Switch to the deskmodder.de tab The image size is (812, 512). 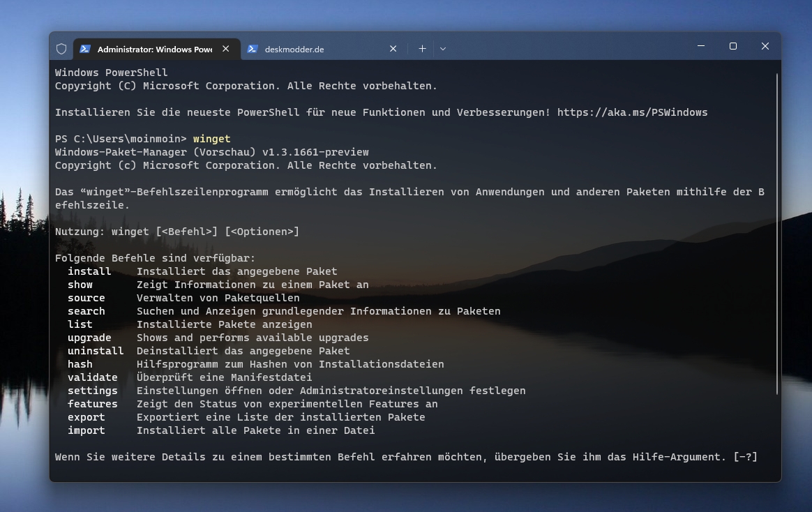pyautogui.click(x=324, y=50)
